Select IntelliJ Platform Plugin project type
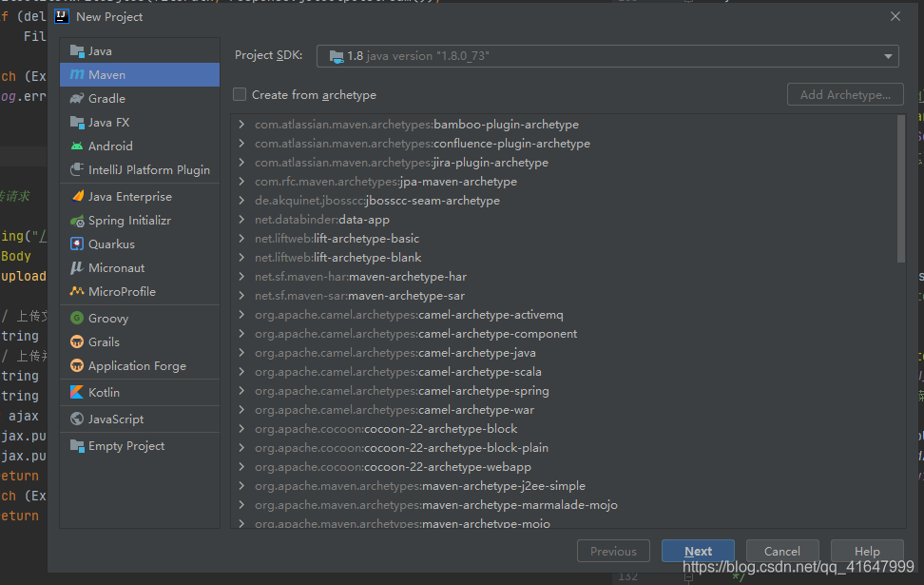 148,170
